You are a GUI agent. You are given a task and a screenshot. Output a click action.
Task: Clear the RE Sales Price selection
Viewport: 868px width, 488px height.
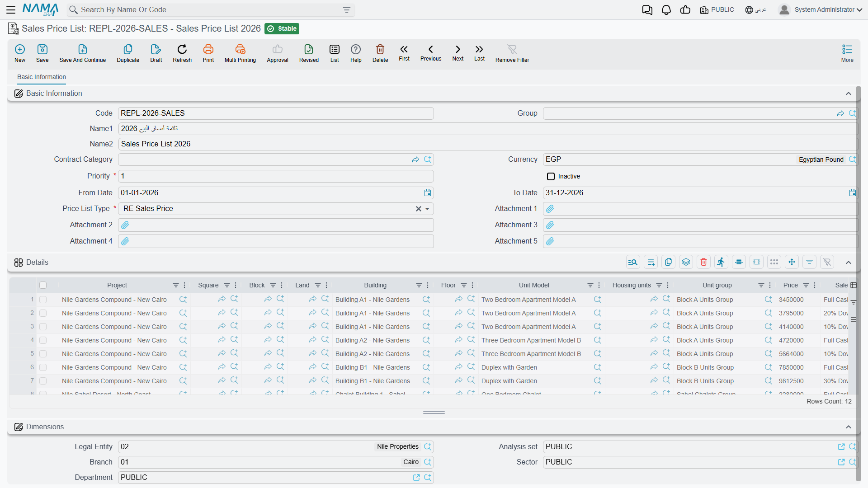click(418, 209)
